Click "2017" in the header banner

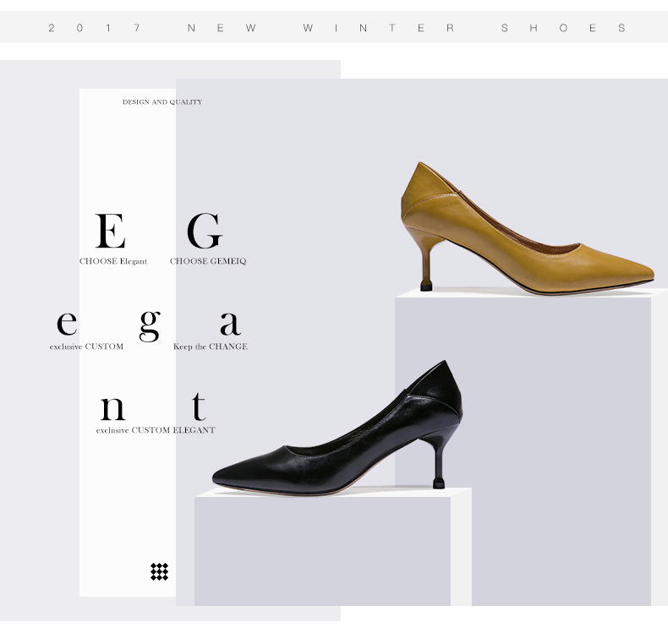[94, 28]
